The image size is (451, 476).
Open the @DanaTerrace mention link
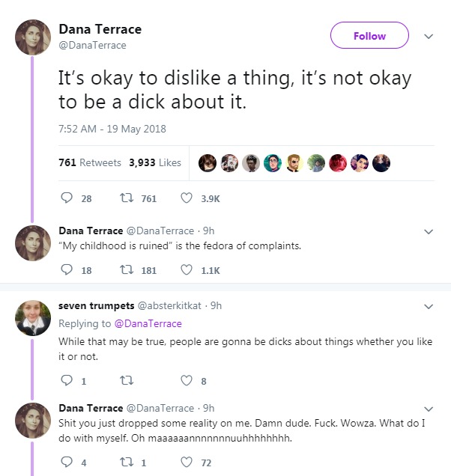pyautogui.click(x=148, y=323)
